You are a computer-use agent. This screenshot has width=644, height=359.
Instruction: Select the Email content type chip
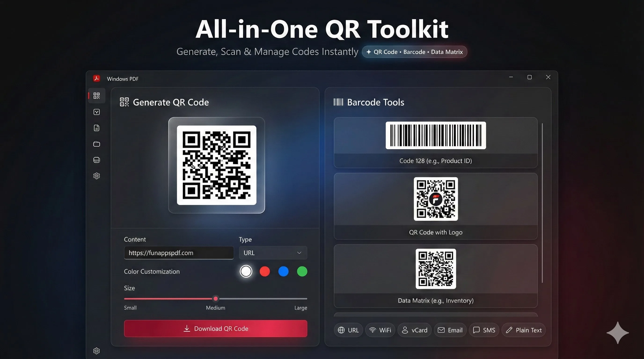click(450, 330)
